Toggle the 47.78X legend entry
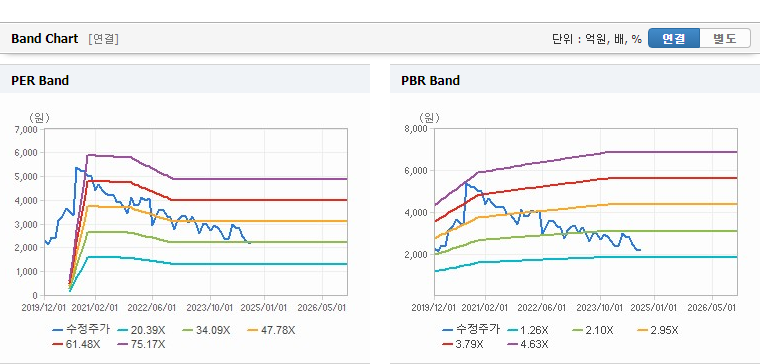The image size is (760, 364). 271,330
